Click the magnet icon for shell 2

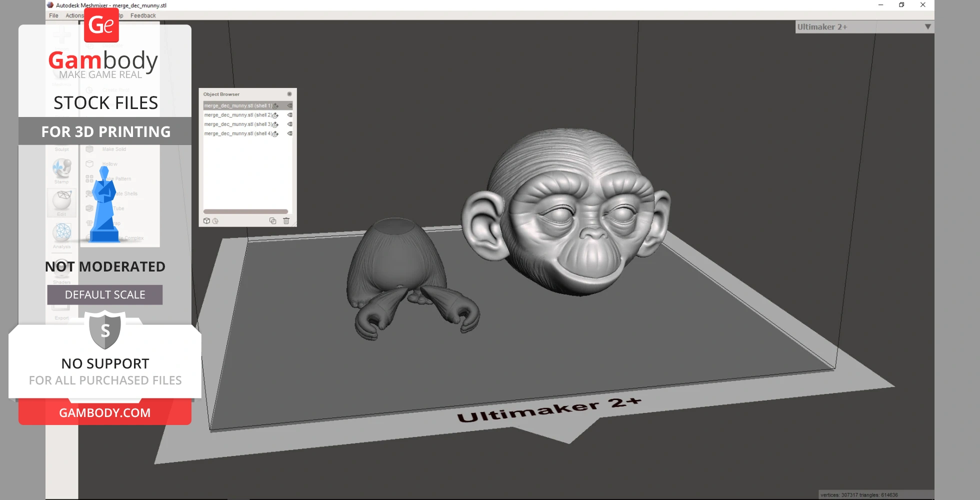275,115
